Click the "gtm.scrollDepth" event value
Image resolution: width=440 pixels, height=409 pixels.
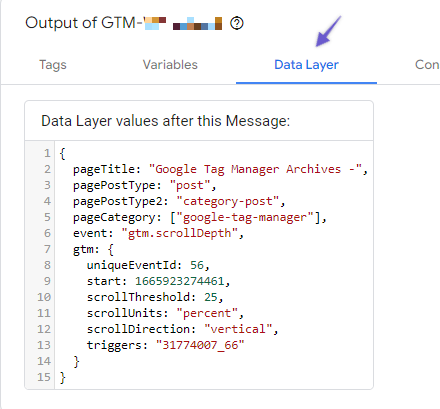pos(180,233)
